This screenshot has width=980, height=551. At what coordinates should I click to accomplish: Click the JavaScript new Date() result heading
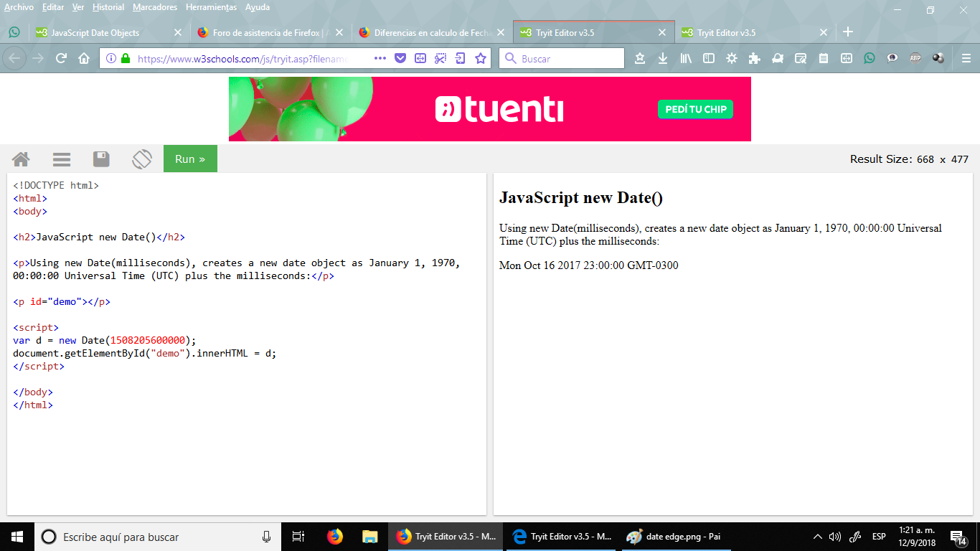[581, 199]
